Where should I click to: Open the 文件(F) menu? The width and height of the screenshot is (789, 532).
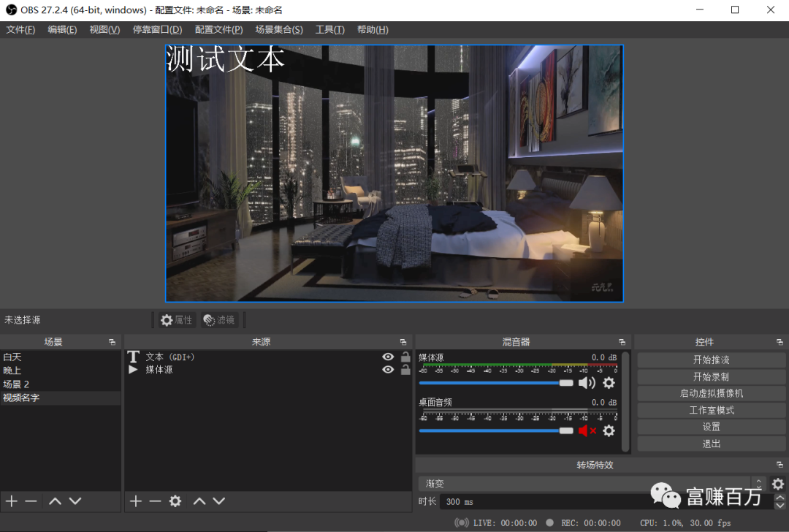click(20, 29)
